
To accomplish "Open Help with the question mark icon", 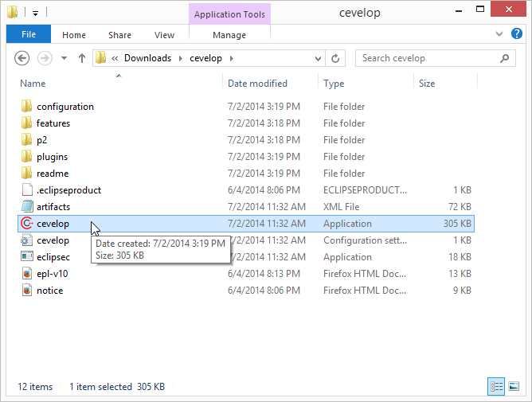I will coord(516,33).
